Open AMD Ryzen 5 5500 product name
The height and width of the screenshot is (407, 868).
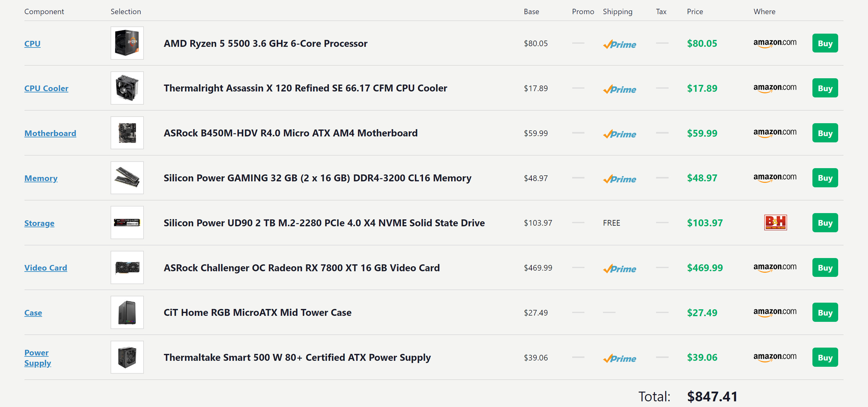pyautogui.click(x=265, y=43)
